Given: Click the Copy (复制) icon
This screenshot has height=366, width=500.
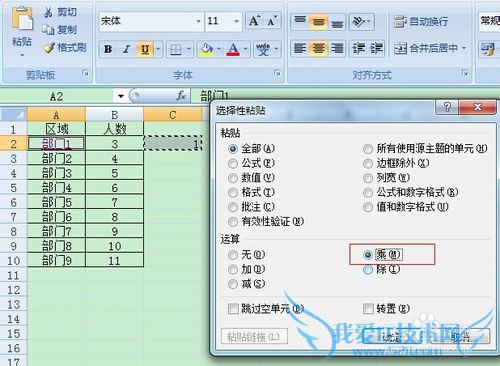Looking at the screenshot, I should coord(48,30).
